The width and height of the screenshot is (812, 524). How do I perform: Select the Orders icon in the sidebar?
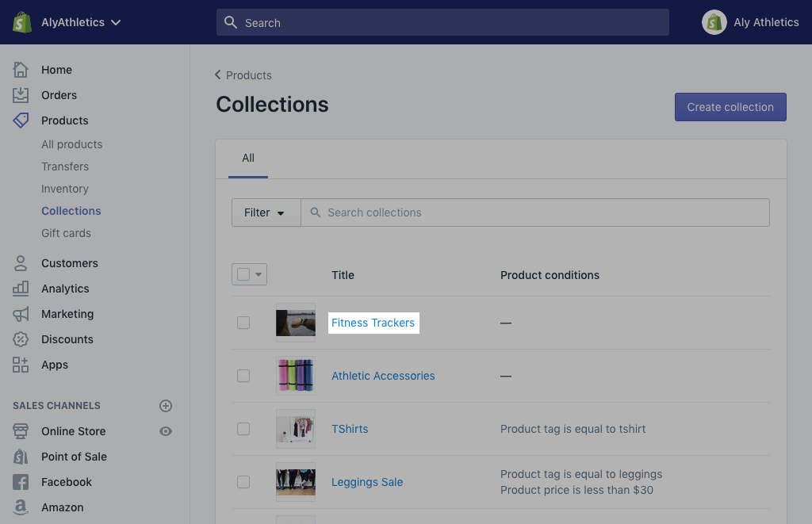[22, 95]
